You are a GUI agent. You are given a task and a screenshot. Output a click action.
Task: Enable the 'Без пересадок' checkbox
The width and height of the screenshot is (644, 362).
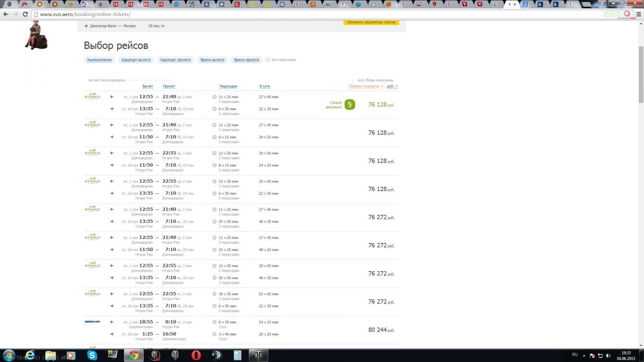tap(268, 60)
